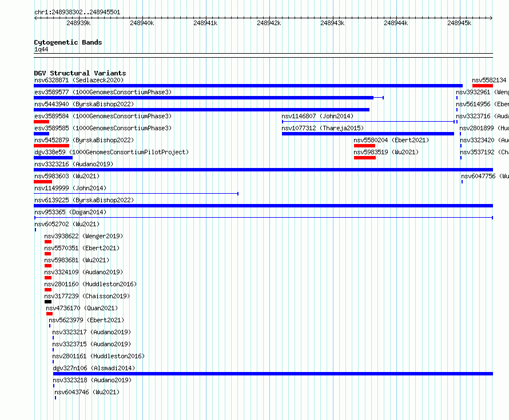Select the blue bar under nsv1077312
This screenshot has width=509, height=420.
368,134
